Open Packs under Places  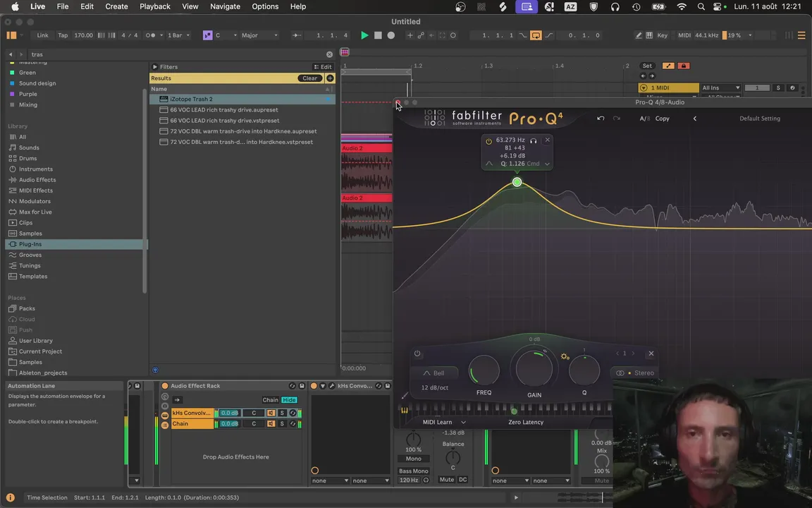tap(27, 308)
